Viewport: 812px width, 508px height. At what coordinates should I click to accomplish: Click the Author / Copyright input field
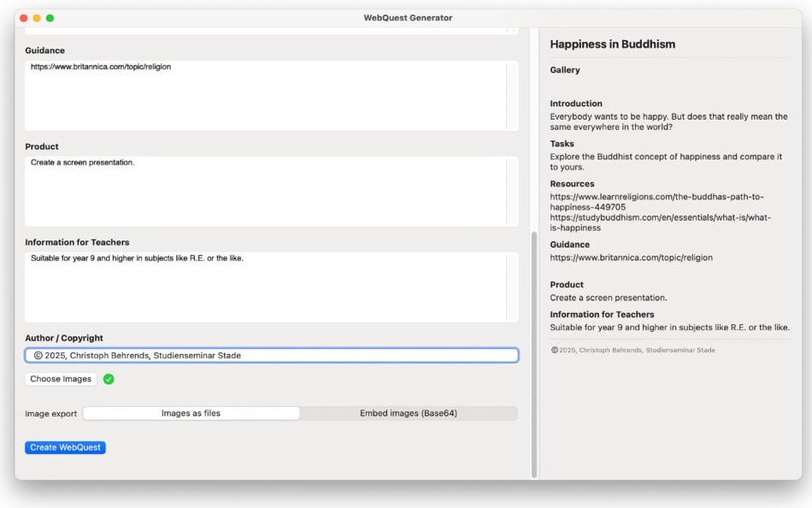tap(256, 355)
